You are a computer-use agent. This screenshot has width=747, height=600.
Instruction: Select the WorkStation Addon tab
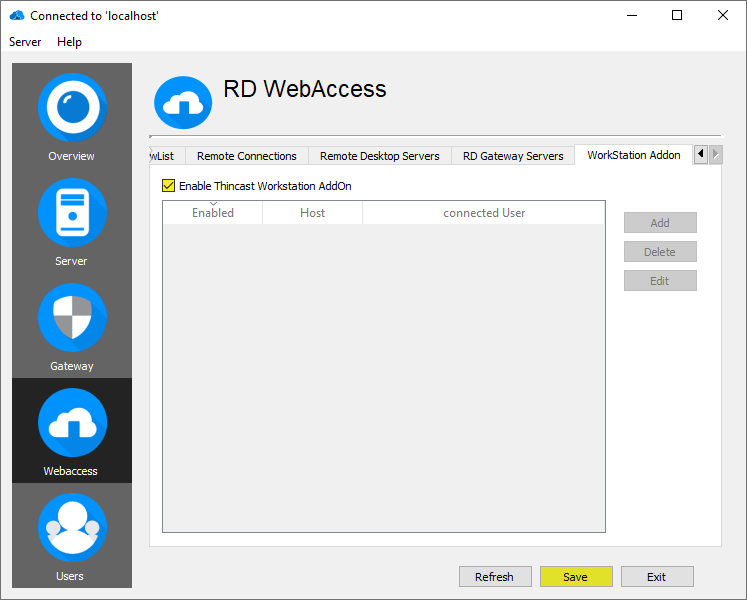pos(633,155)
